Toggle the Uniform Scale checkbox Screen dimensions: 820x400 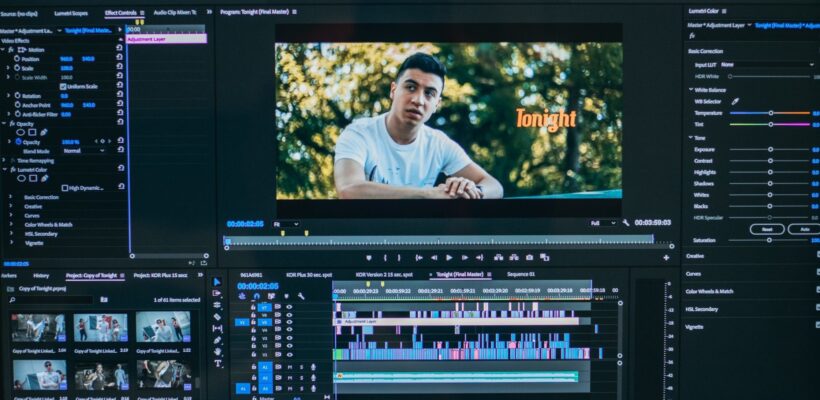[64, 86]
